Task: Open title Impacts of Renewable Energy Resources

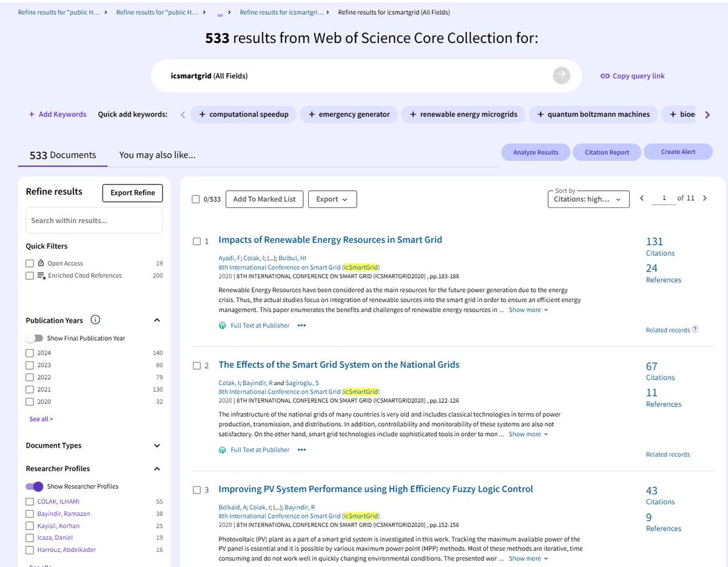Action: (x=330, y=240)
